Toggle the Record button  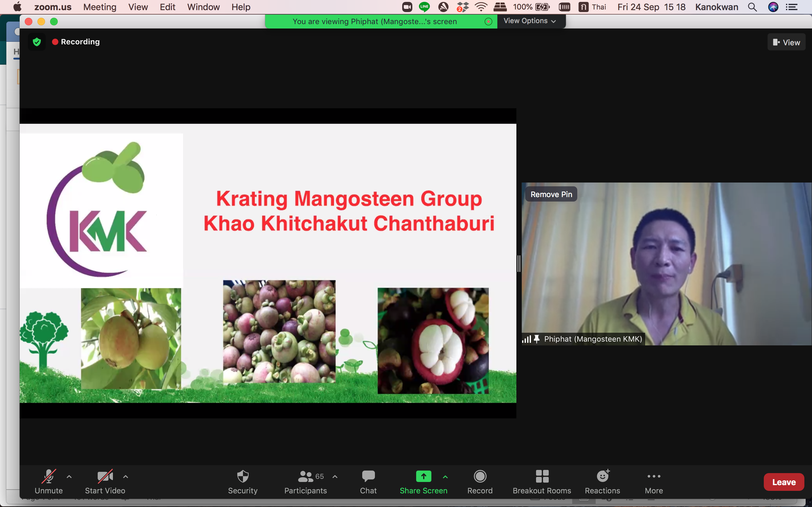pyautogui.click(x=480, y=477)
